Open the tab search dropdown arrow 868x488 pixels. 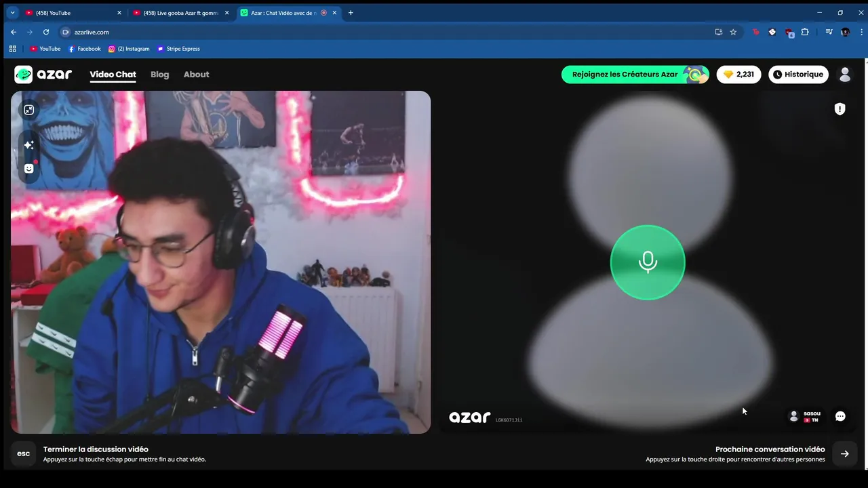click(x=12, y=13)
